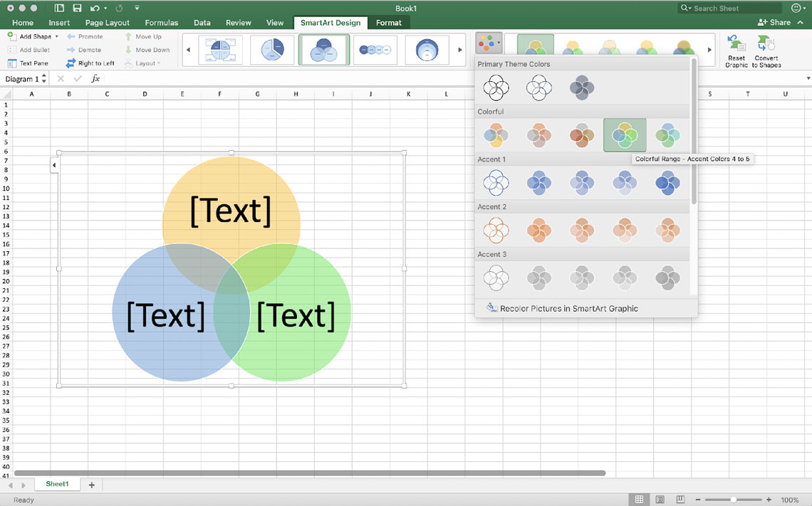812x506 pixels.
Task: Click the Share button
Action: click(774, 23)
